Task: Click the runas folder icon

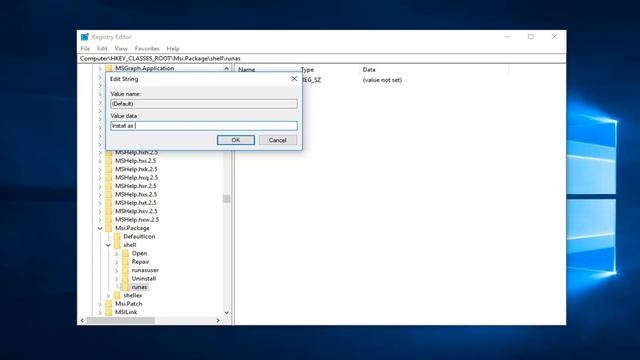Action: point(125,287)
